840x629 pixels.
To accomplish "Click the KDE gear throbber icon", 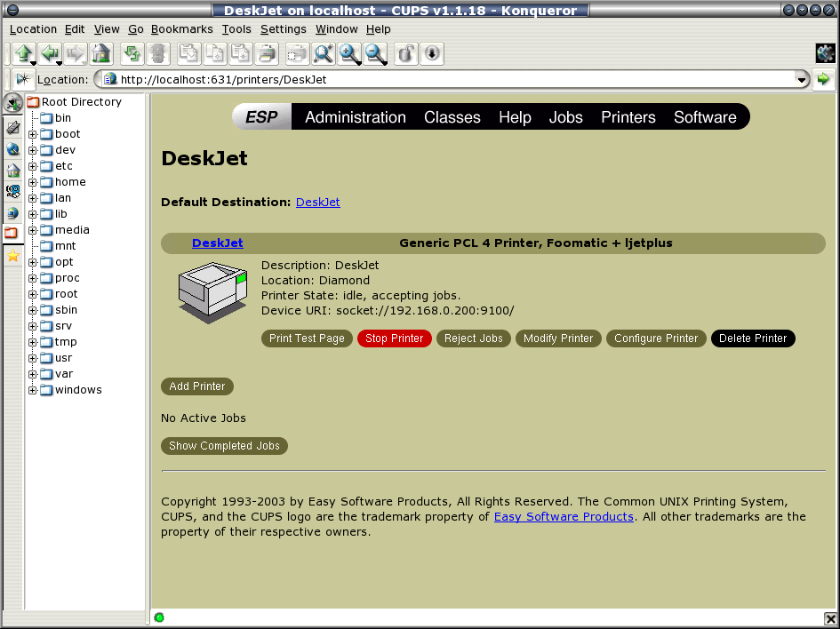I will coord(825,53).
